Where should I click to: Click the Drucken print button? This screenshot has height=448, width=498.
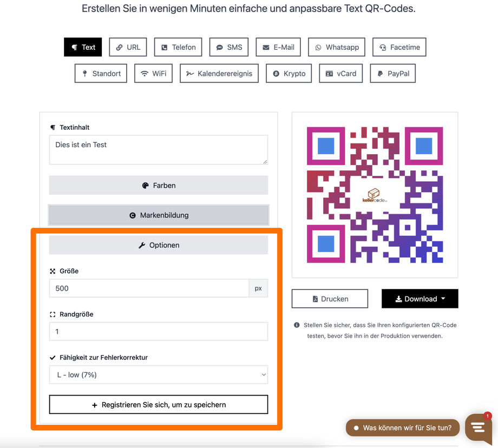(330, 299)
